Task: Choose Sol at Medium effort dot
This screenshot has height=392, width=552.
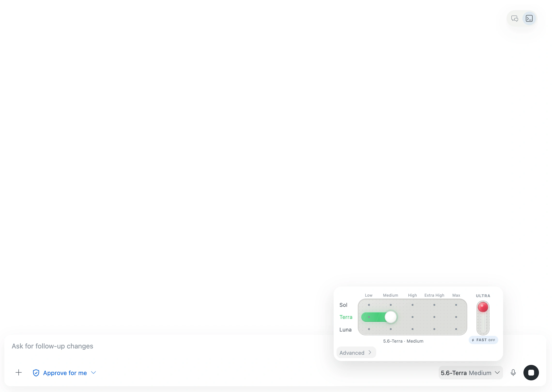Action: (x=391, y=305)
